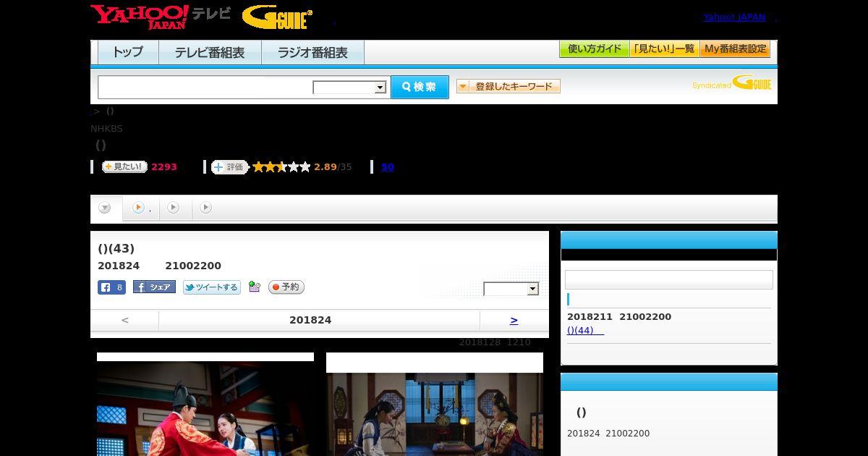The height and width of the screenshot is (456, 868).
Task: Click the Facebook like count button
Action: (x=111, y=287)
